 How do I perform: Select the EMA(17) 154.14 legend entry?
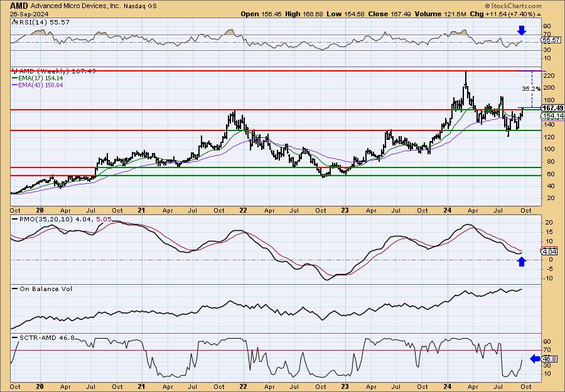tap(38, 78)
